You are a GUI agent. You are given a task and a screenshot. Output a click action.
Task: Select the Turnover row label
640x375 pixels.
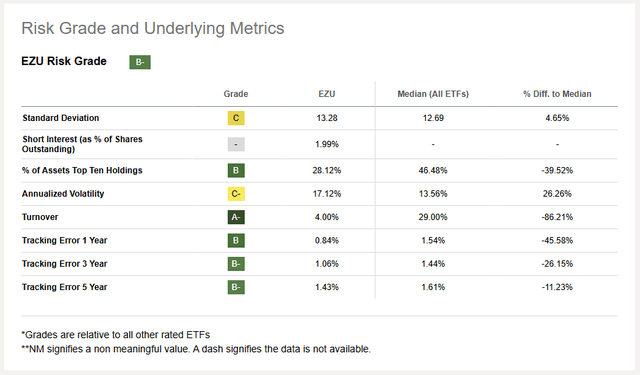40,217
